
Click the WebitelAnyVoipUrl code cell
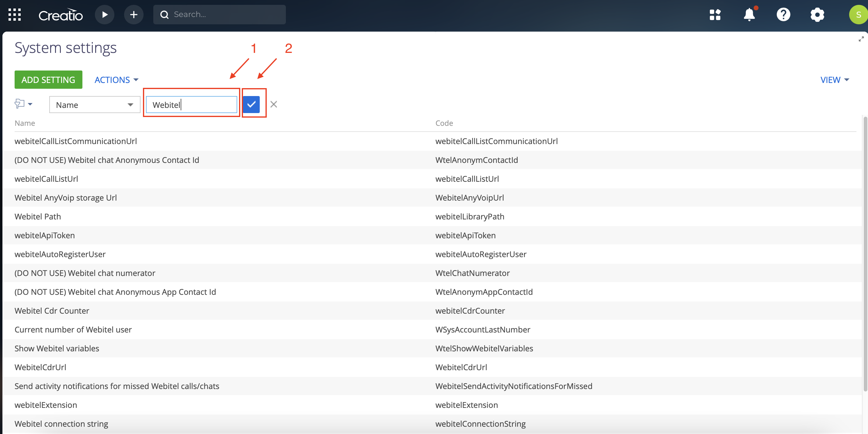tap(469, 198)
